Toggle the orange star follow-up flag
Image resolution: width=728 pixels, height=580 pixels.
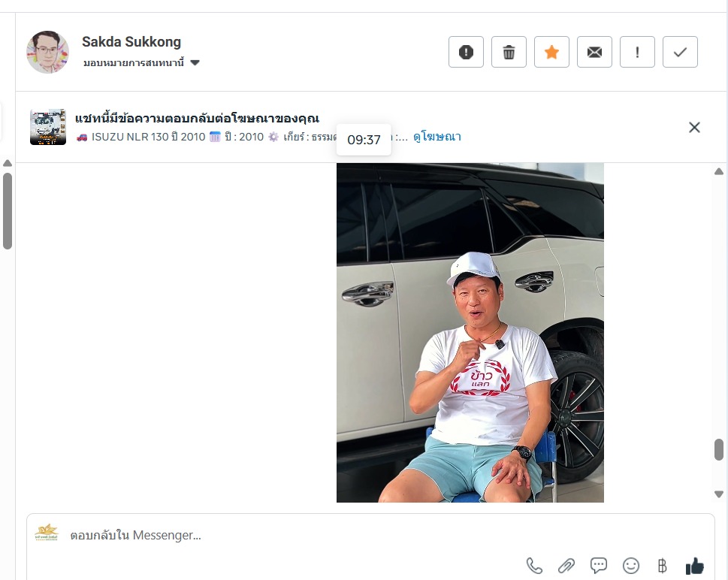551,52
